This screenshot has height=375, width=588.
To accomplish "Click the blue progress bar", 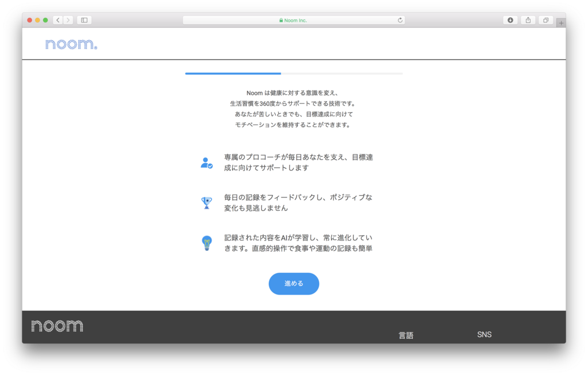I will [233, 74].
